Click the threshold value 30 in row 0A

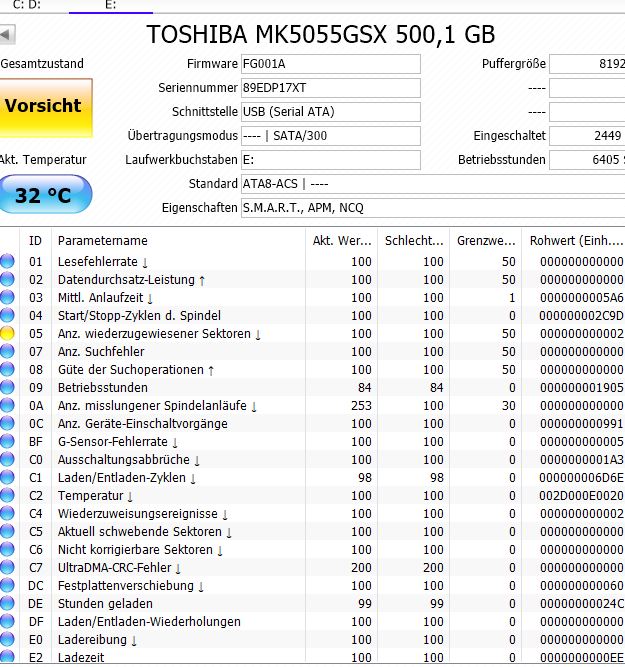[x=508, y=405]
